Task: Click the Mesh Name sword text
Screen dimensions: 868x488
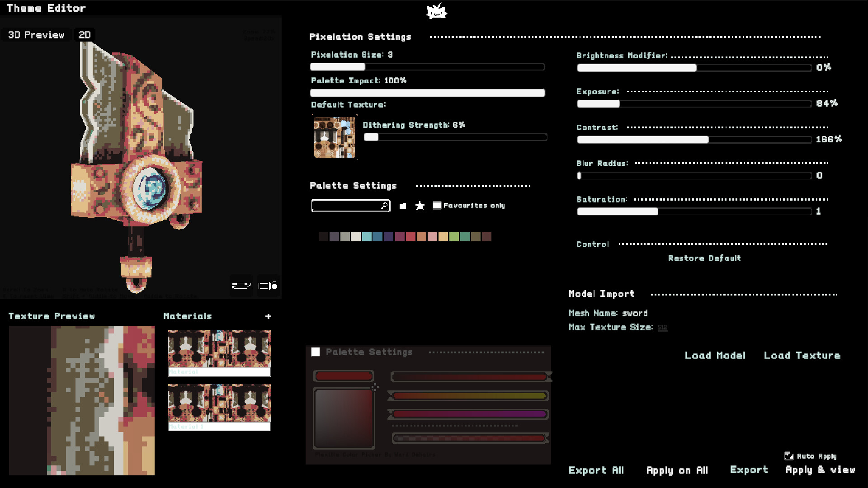Action: tap(635, 313)
